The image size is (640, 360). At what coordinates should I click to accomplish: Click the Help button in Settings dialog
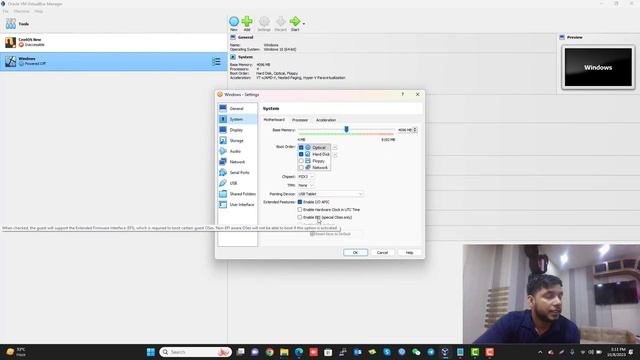409,253
